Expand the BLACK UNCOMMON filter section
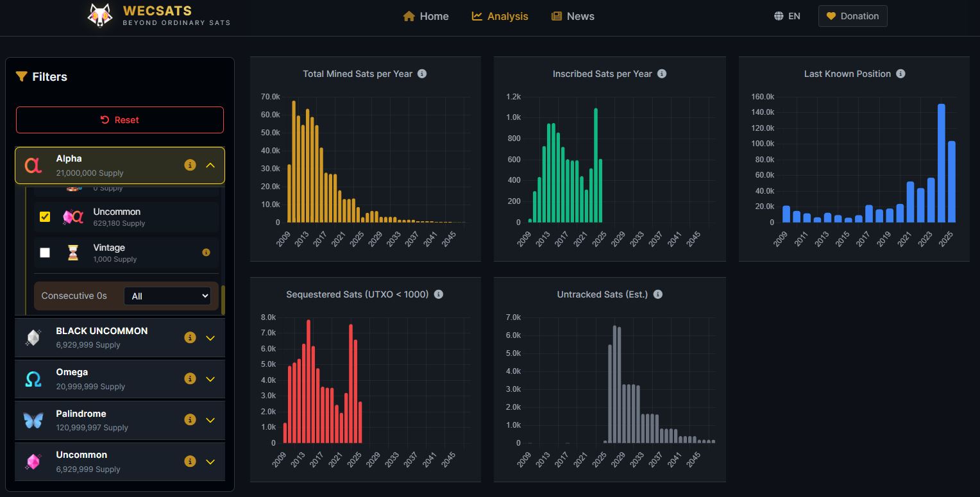The height and width of the screenshot is (497, 980). tap(210, 338)
